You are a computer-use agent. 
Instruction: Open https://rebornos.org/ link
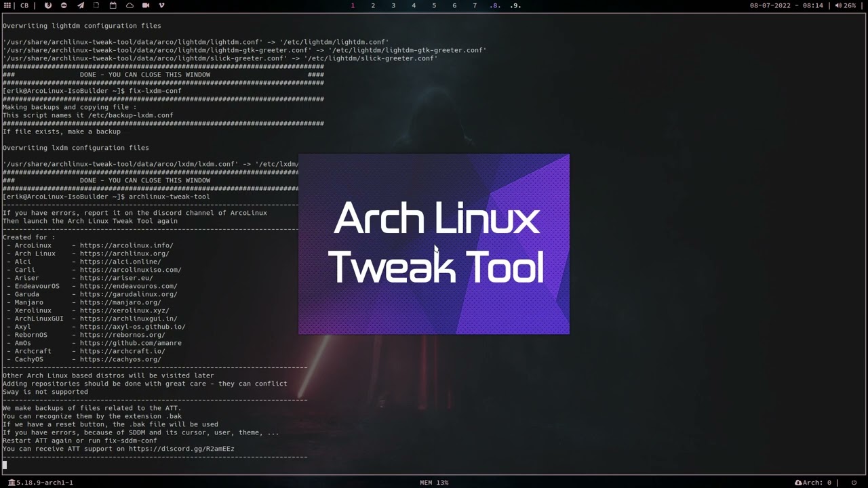[122, 335]
